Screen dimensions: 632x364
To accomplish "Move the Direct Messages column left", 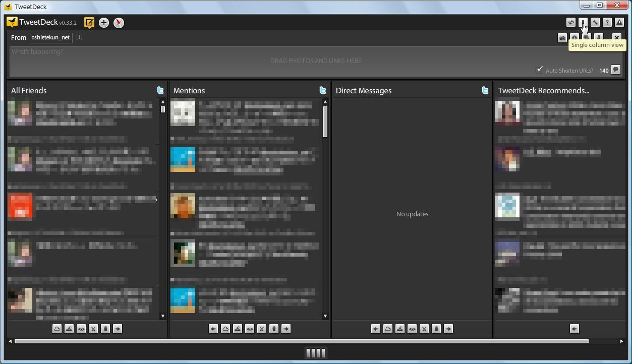I will point(376,329).
